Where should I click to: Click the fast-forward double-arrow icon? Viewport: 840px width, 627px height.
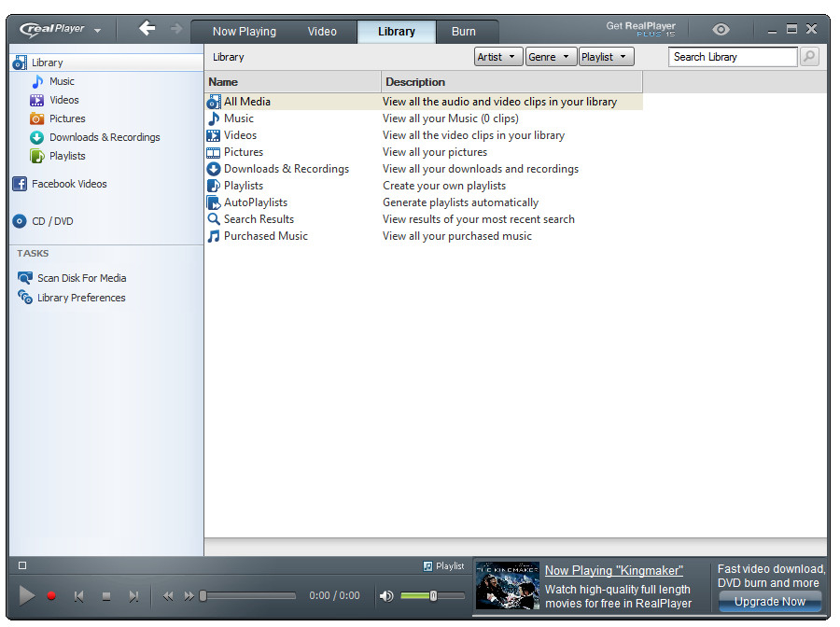(189, 596)
